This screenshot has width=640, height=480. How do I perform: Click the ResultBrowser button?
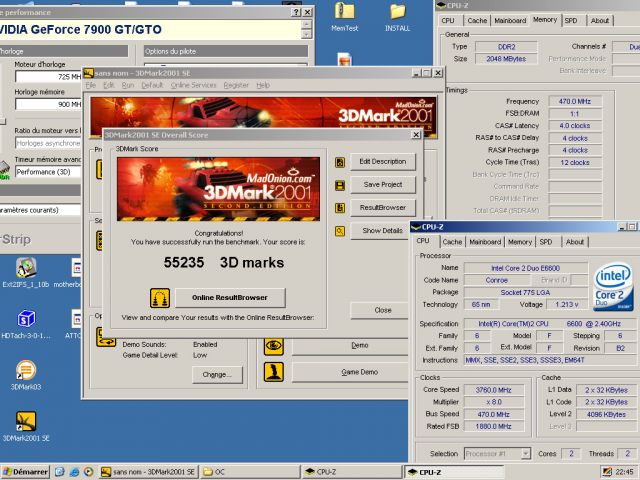(x=382, y=207)
